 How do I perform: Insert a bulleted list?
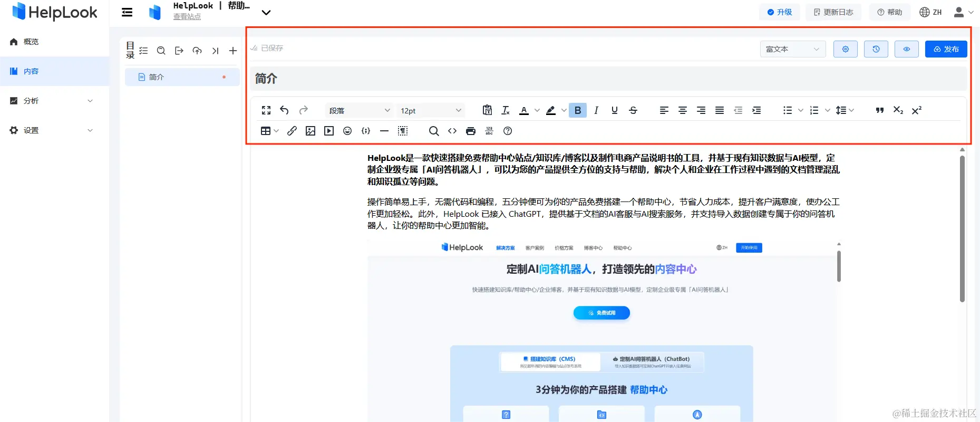(x=788, y=110)
